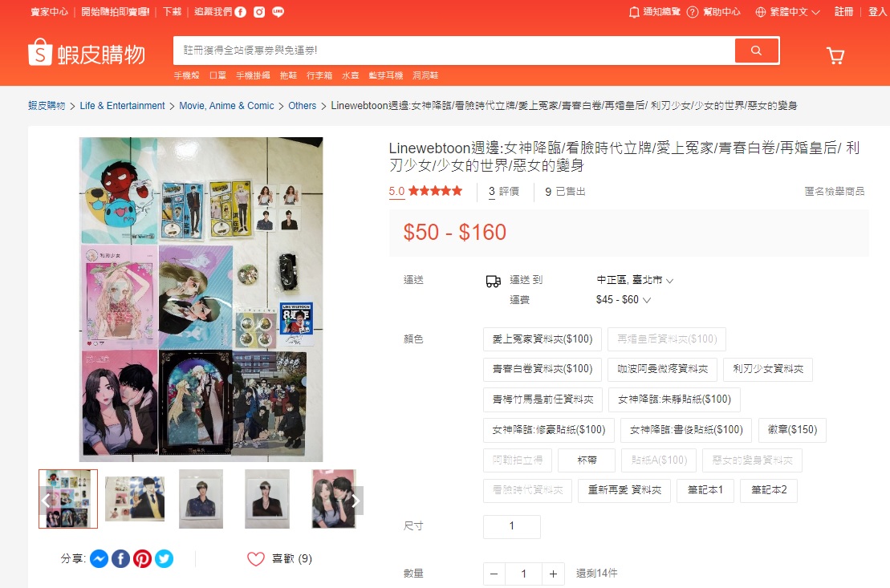Select variant 咖波阿曼微疼資料夾
This screenshot has width=890, height=588.
(662, 369)
